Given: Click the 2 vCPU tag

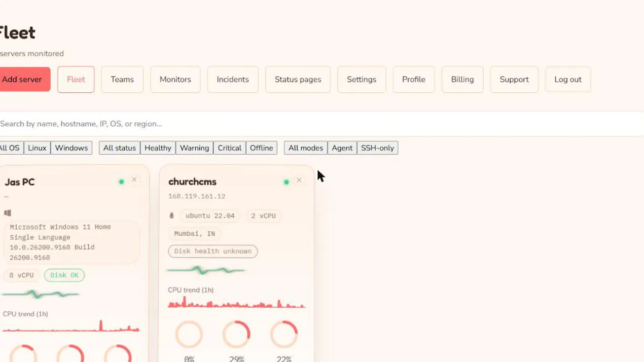Looking at the screenshot, I should point(264,215).
